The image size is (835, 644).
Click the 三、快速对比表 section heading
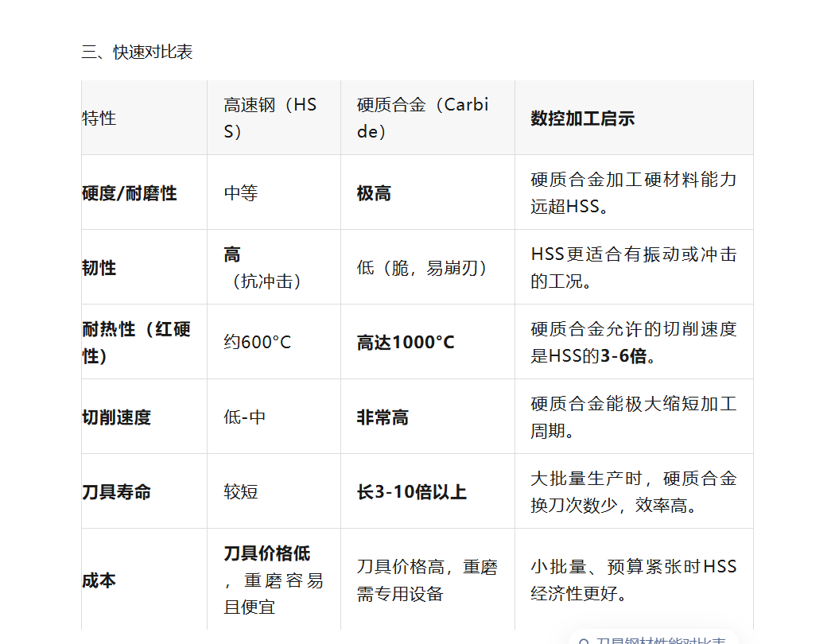[137, 52]
